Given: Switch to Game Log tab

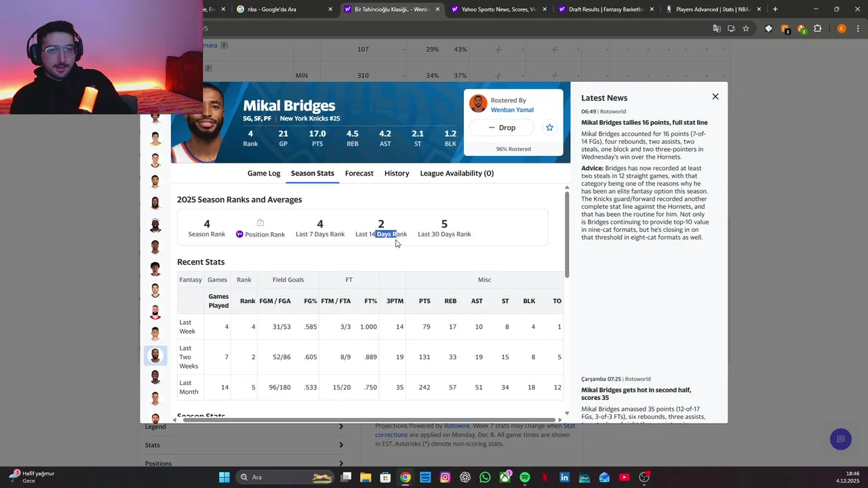Looking at the screenshot, I should click(264, 174).
